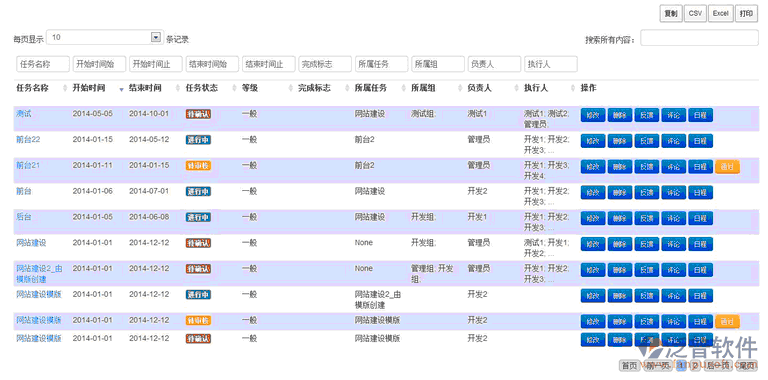Screen dimensions: 768x380
Task: Sort by 负责人 column sort icon
Action: pyautogui.click(x=517, y=89)
